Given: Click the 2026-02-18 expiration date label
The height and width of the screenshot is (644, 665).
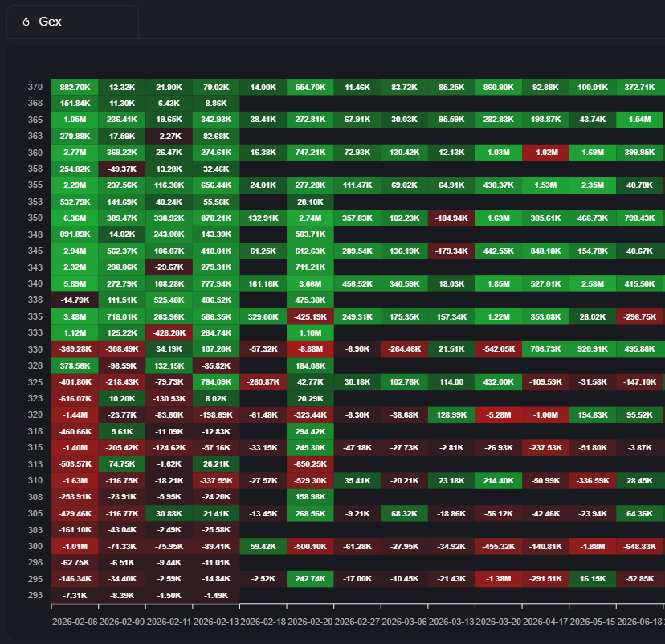Looking at the screenshot, I should (x=263, y=622).
